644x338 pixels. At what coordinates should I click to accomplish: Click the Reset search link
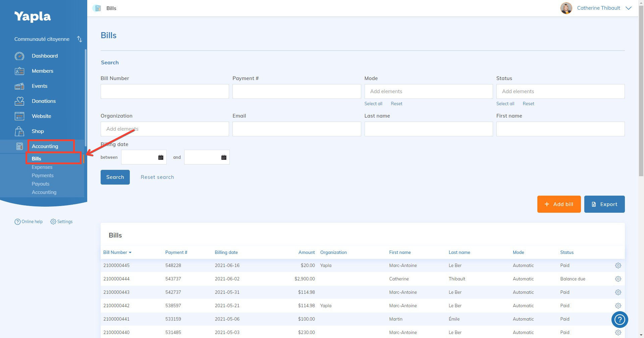(157, 177)
